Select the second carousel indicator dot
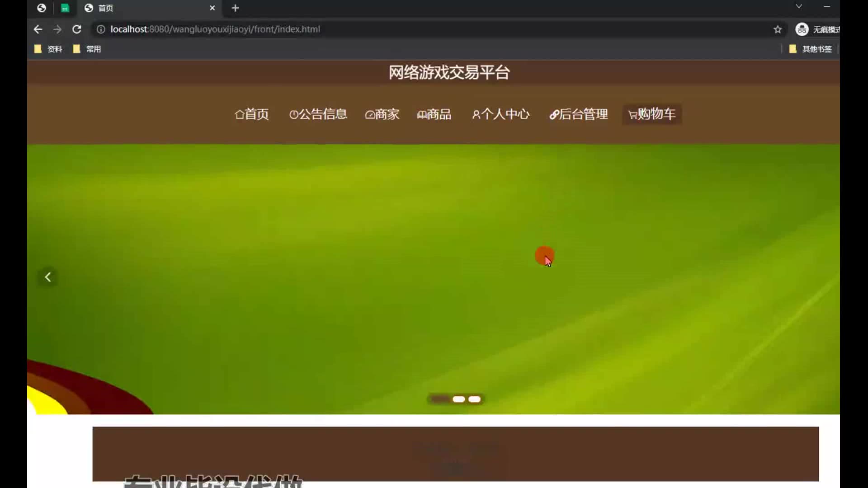The width and height of the screenshot is (868, 488). click(x=458, y=399)
